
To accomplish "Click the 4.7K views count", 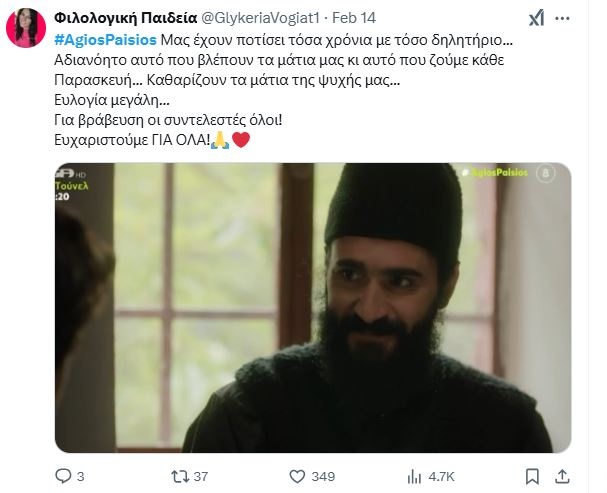I will [441, 476].
